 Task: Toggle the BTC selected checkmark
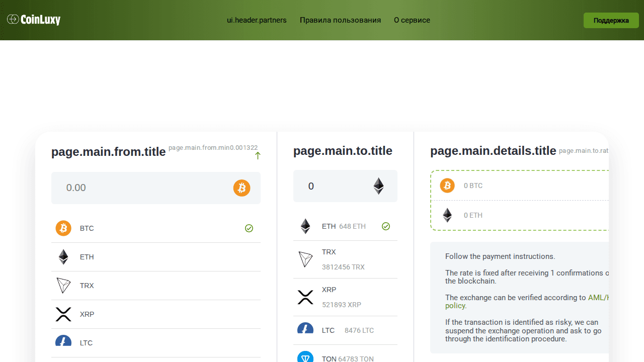point(249,228)
